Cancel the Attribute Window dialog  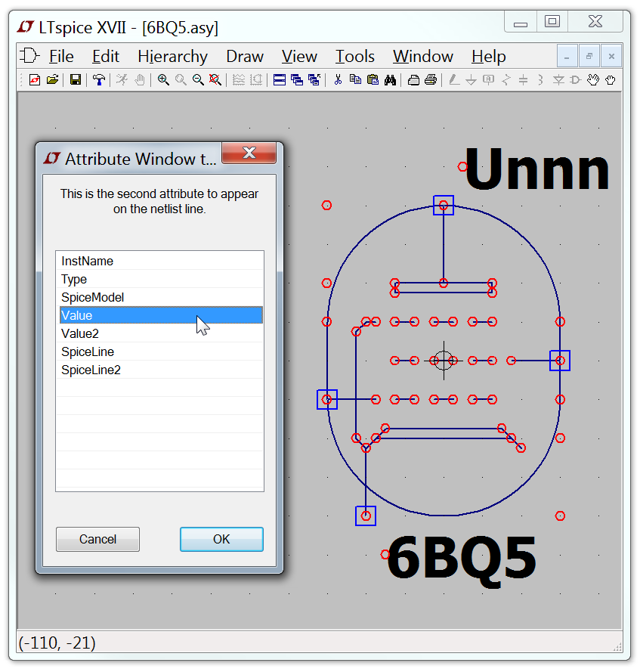click(97, 539)
